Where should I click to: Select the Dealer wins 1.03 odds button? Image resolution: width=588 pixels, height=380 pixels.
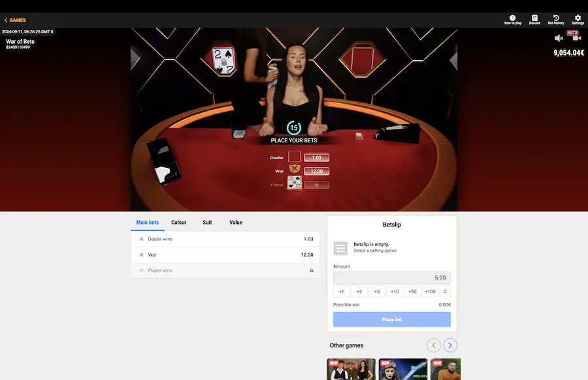click(x=316, y=157)
